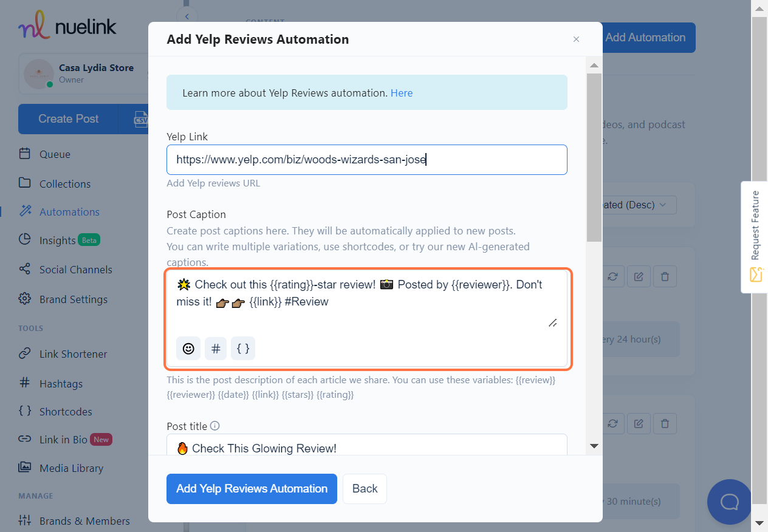Open the Casa Lydia Store brand switcher

(x=84, y=73)
